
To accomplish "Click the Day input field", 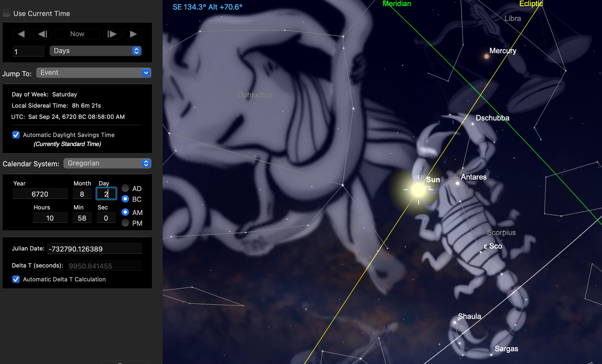I will [106, 194].
